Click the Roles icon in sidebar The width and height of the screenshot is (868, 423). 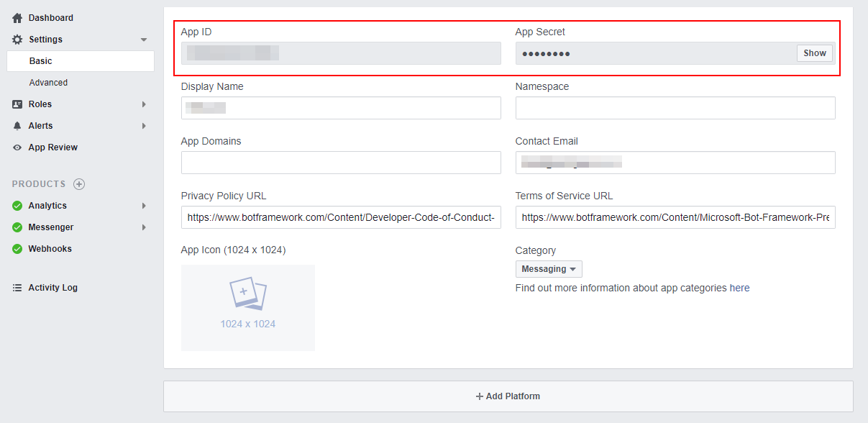(17, 104)
